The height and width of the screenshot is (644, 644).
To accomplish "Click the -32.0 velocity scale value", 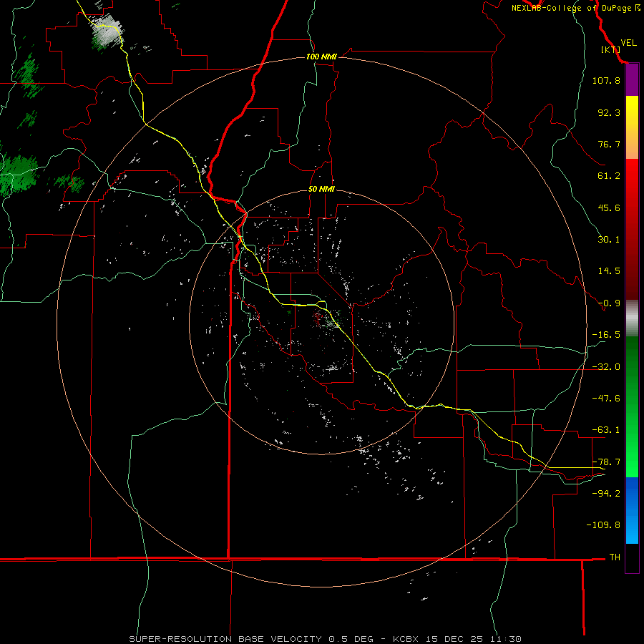I will (x=606, y=367).
